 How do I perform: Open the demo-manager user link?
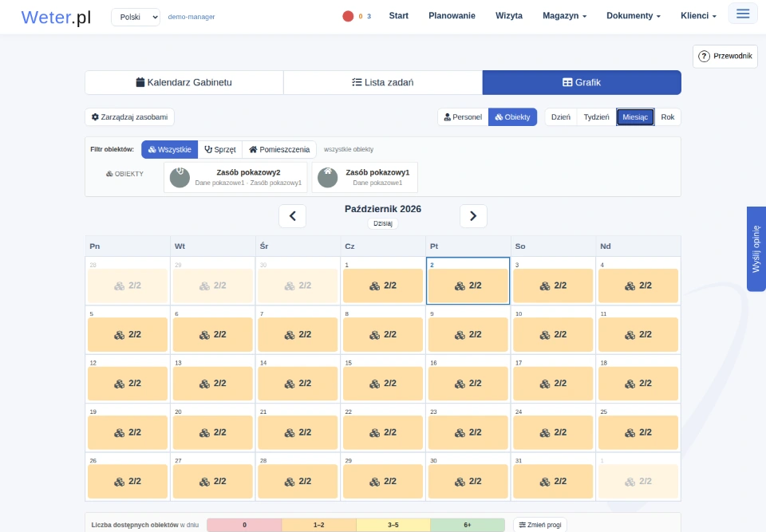(x=191, y=17)
